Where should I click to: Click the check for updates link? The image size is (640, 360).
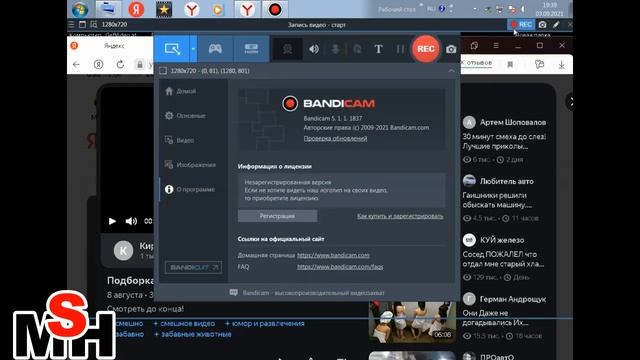335,138
